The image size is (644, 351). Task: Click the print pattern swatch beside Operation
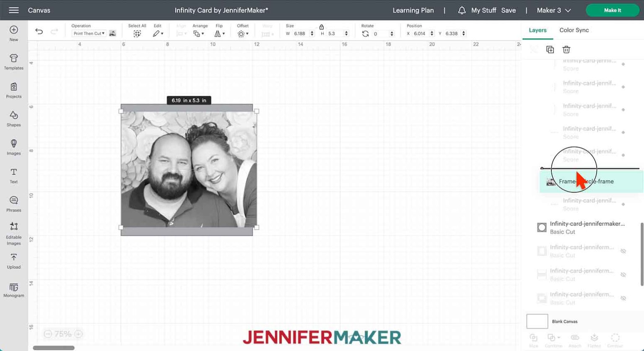(x=112, y=33)
